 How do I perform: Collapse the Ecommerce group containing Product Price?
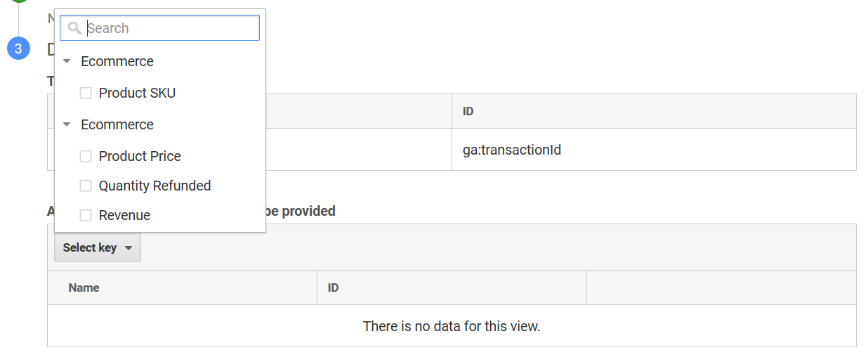[x=67, y=125]
